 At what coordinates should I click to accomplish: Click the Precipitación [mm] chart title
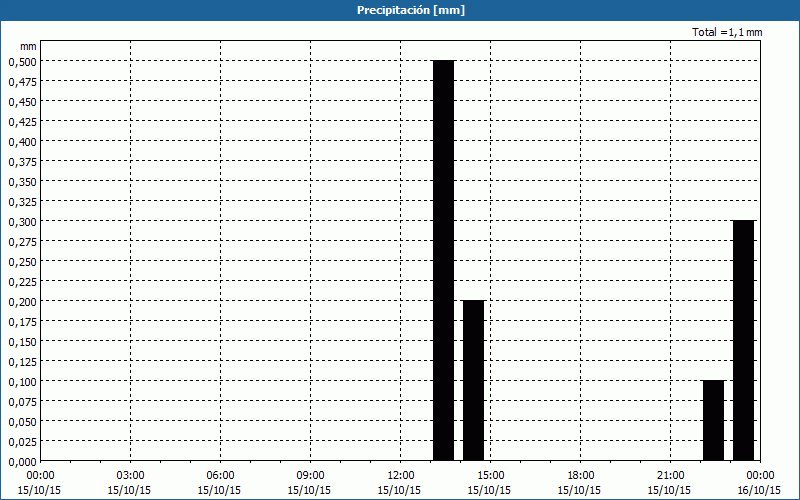[411, 10]
